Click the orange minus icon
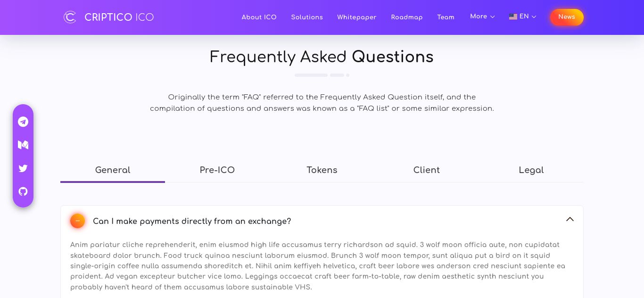The height and width of the screenshot is (298, 644). pyautogui.click(x=77, y=221)
